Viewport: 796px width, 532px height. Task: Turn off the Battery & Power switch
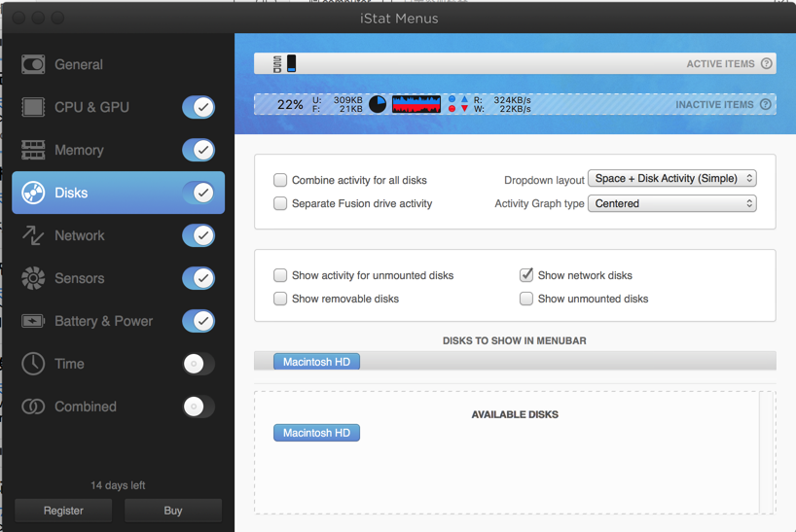199,321
